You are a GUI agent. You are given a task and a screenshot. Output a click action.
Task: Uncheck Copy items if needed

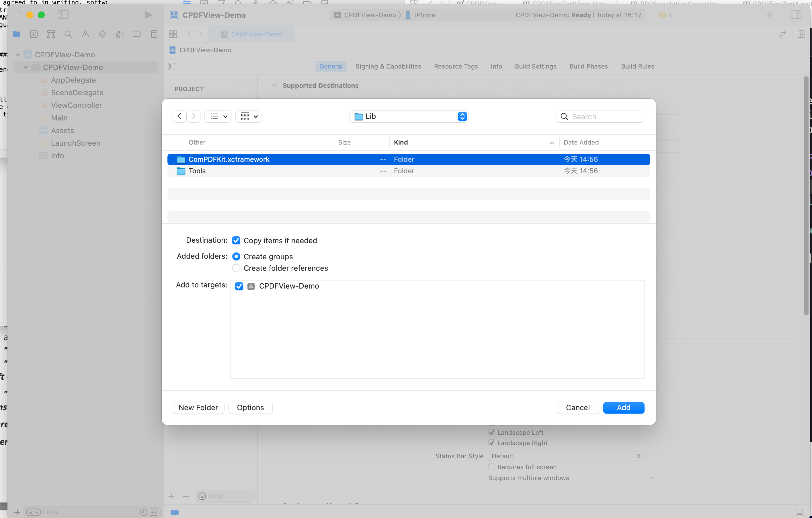(236, 240)
